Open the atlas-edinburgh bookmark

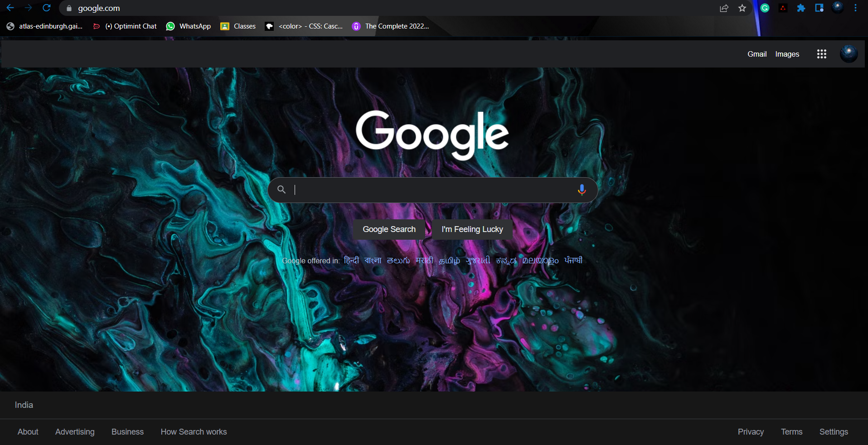pyautogui.click(x=44, y=26)
